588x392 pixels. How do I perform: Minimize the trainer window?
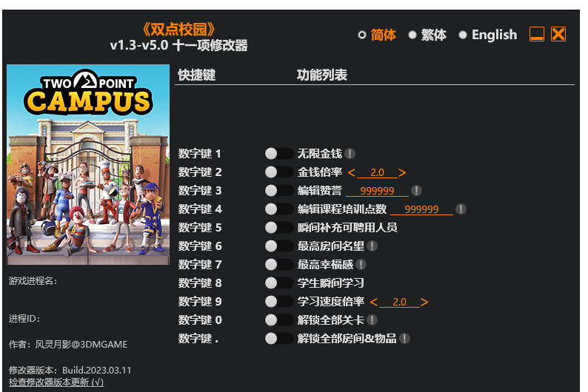[537, 34]
